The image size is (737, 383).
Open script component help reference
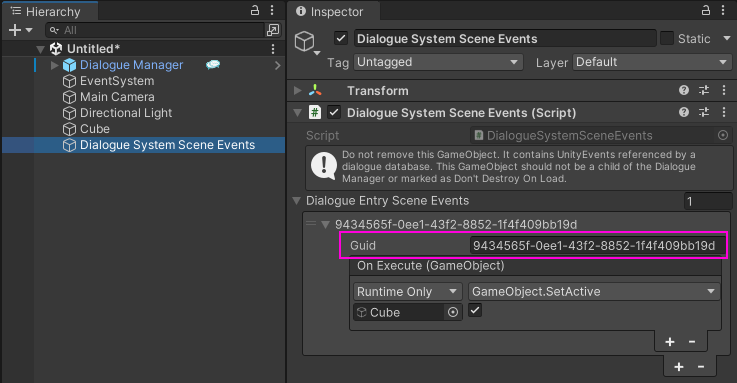click(684, 112)
